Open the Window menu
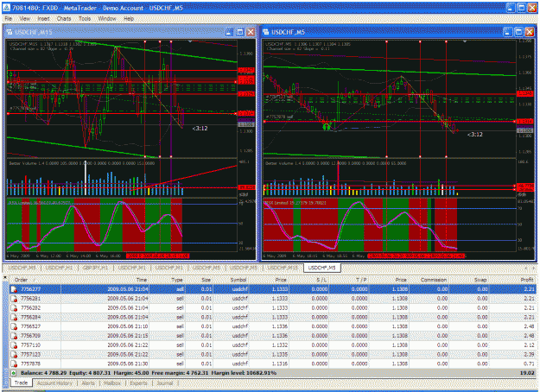The image size is (540, 392). 107,19
